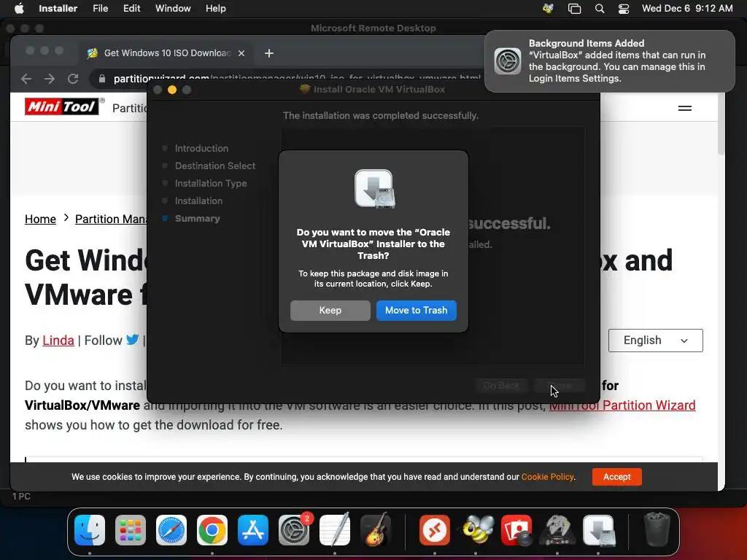This screenshot has width=747, height=560.
Task: Open author Linda's link
Action: pos(58,341)
